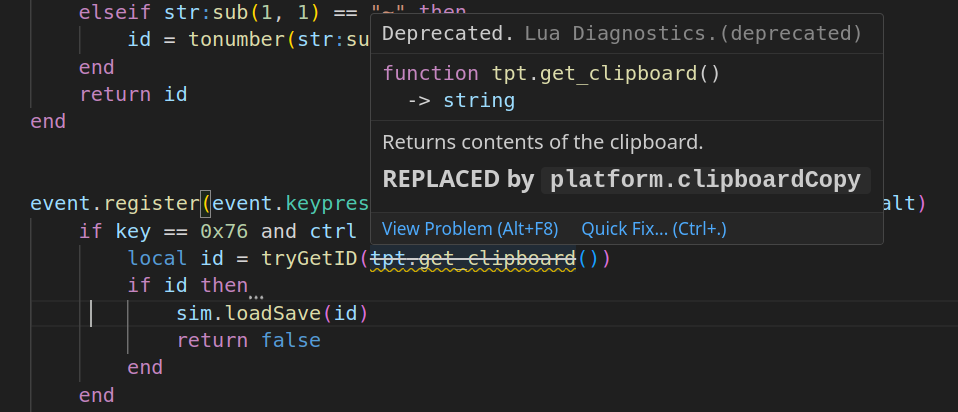This screenshot has height=412, width=958.
Task: Click the event.register call
Action: pyautogui.click(x=115, y=204)
